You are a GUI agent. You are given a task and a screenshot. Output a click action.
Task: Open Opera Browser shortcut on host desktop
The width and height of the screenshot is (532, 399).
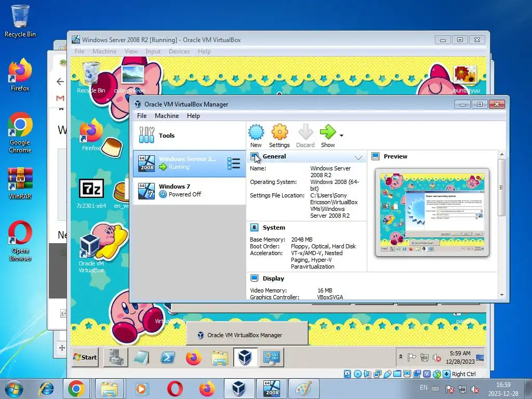[x=20, y=241]
